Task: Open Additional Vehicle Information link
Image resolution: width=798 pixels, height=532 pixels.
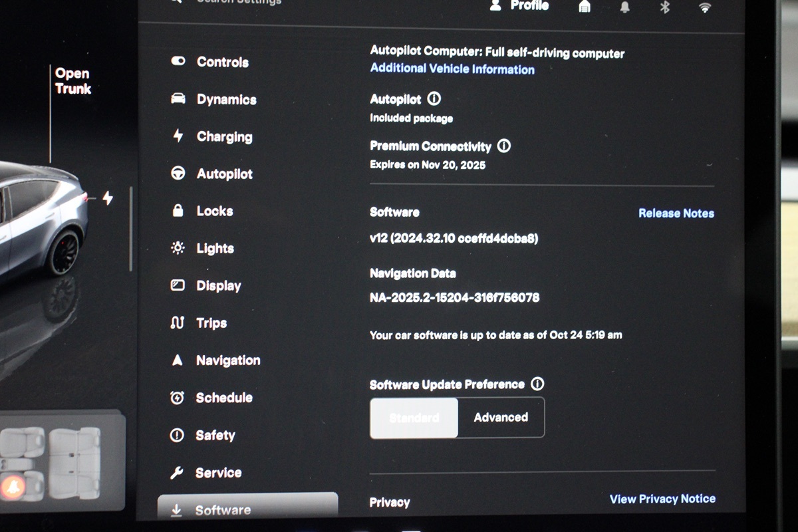Action: 452,68
